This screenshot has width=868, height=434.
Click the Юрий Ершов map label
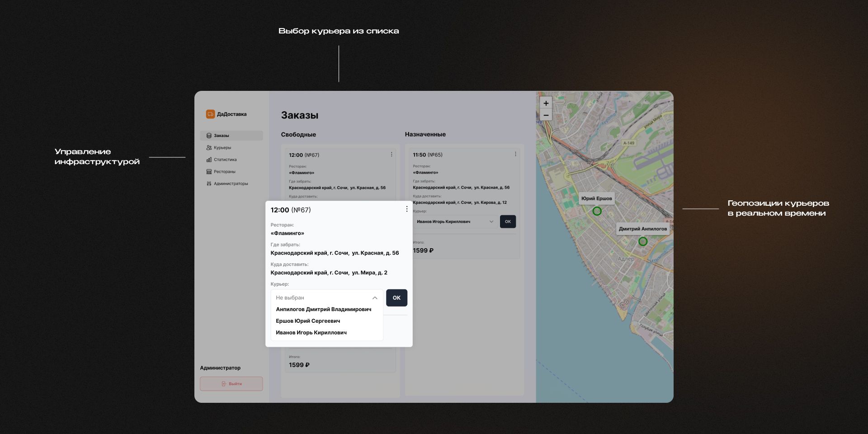point(597,198)
